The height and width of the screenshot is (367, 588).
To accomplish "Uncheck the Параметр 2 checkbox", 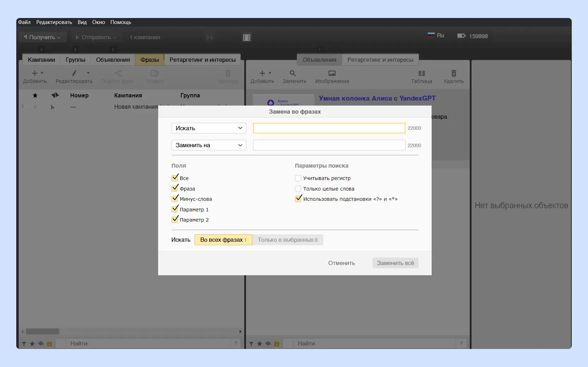I will (x=175, y=219).
